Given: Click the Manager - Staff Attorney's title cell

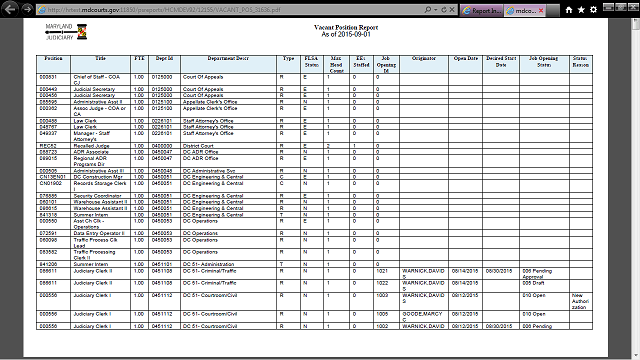Looking at the screenshot, I should coord(100,136).
